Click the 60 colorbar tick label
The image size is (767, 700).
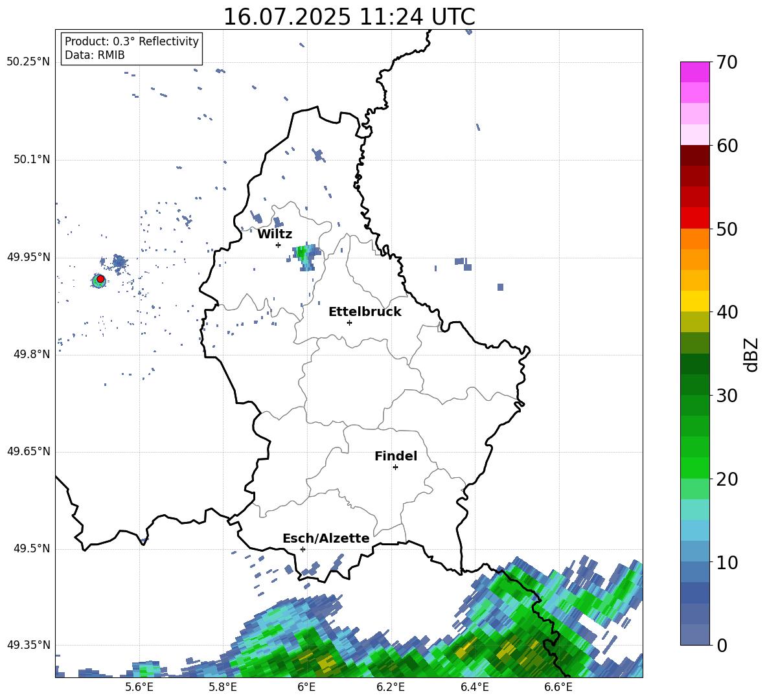click(x=727, y=146)
